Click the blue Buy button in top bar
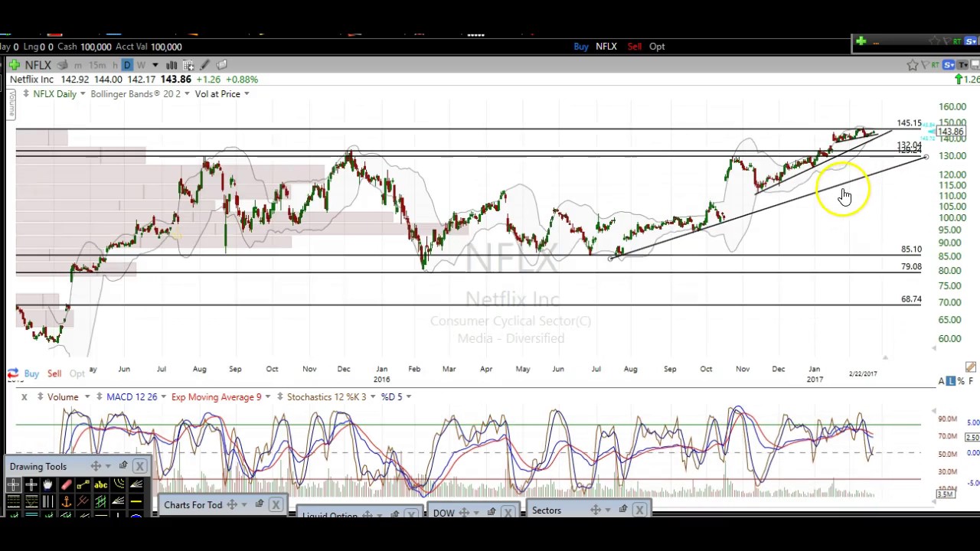The width and height of the screenshot is (980, 551). [x=581, y=47]
